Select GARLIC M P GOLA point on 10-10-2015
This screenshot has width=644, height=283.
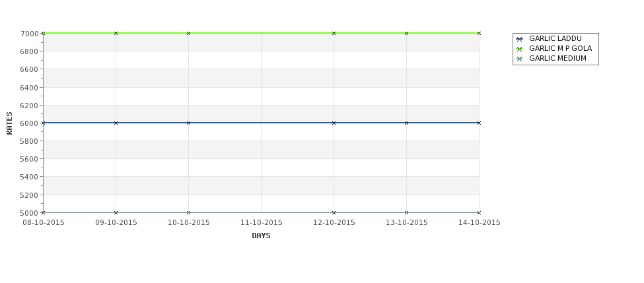point(188,33)
